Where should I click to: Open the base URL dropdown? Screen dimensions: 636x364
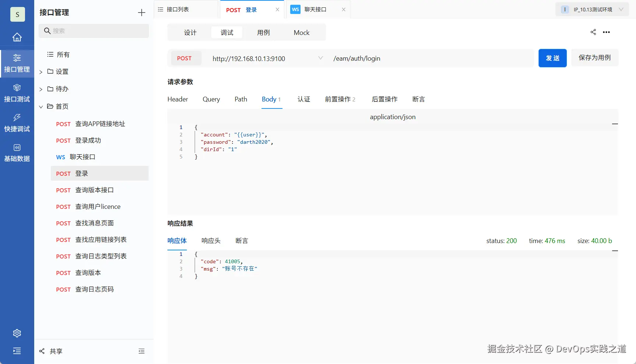[x=320, y=58]
